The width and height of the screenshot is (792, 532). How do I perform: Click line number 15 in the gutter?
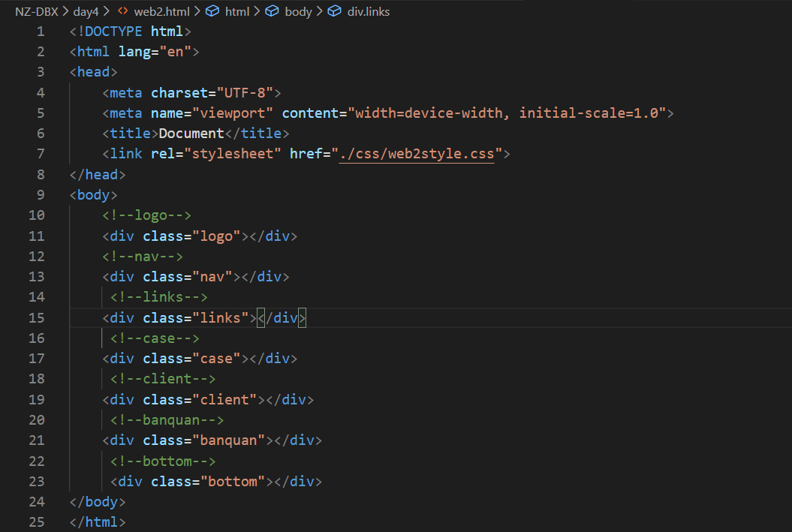coord(36,318)
